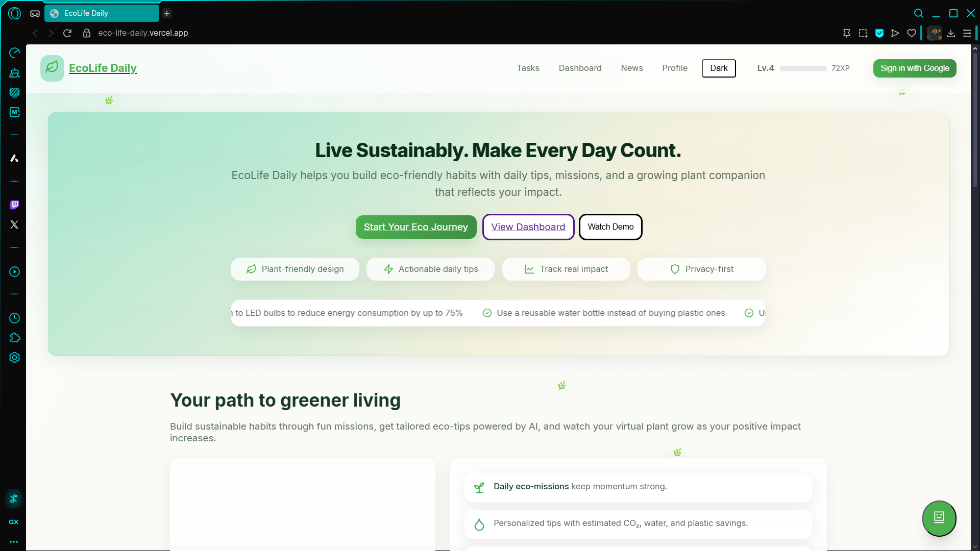
Task: Open the downloads icon in toolbar
Action: click(x=950, y=33)
